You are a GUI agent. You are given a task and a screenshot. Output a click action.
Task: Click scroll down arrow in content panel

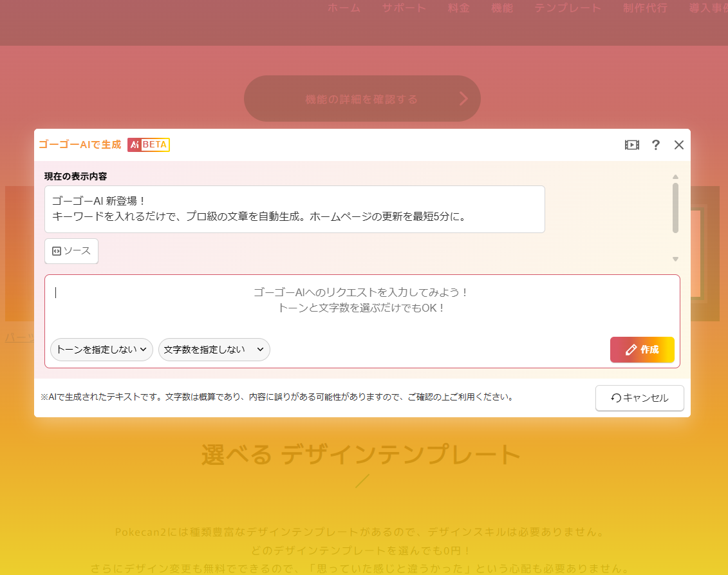(675, 259)
